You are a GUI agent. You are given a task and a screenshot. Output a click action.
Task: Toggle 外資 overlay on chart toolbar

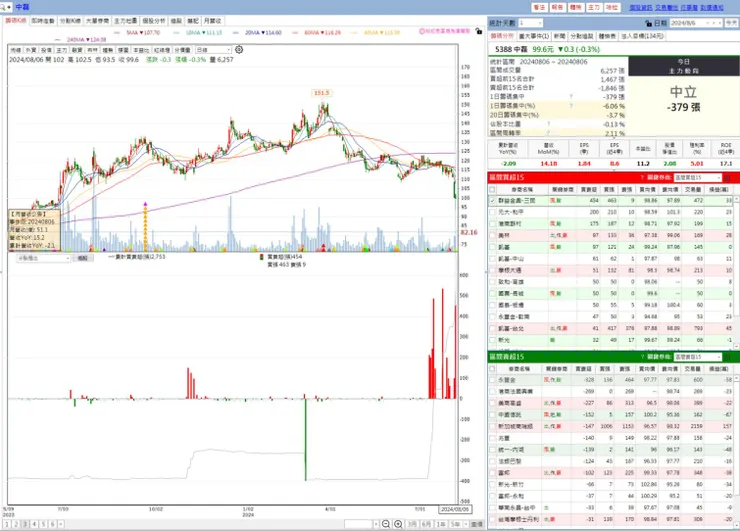tap(31, 50)
